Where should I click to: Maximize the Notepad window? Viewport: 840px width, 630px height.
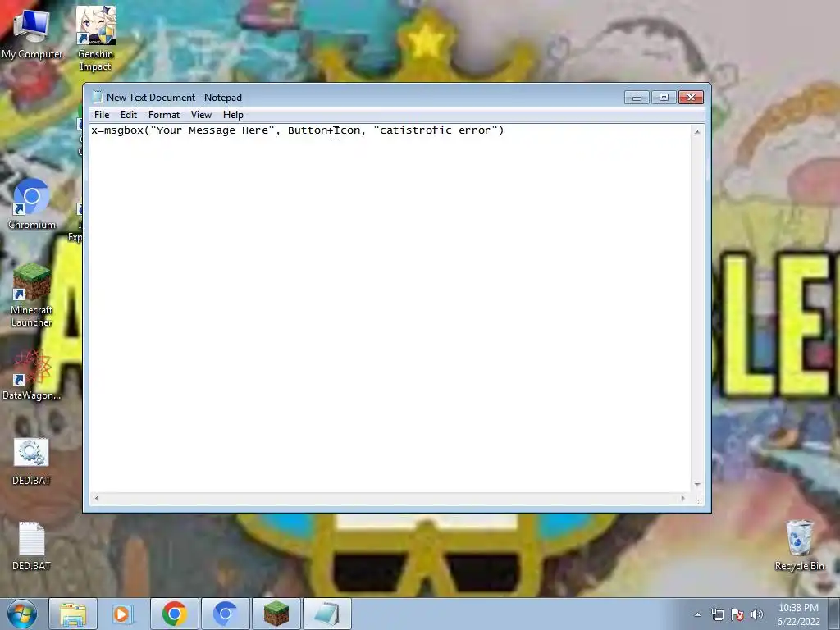click(664, 98)
